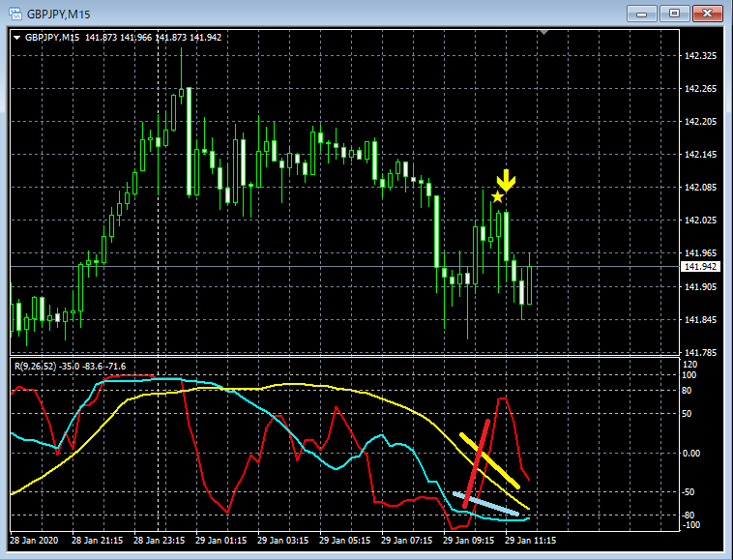Click the indicator 0.00 level label

coord(691,454)
